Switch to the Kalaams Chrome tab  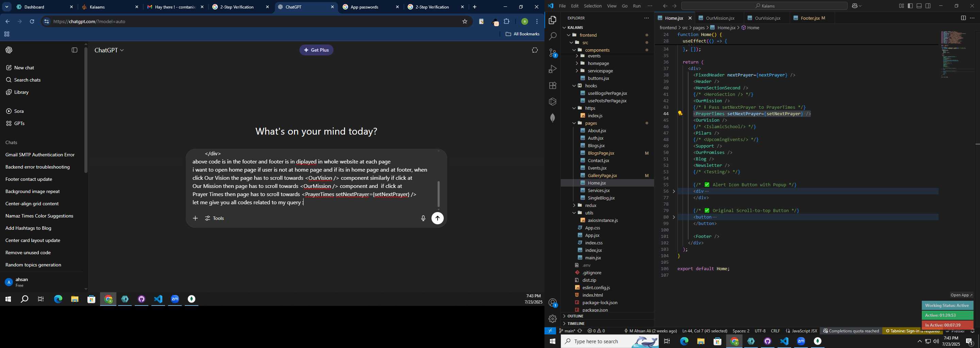pos(110,7)
